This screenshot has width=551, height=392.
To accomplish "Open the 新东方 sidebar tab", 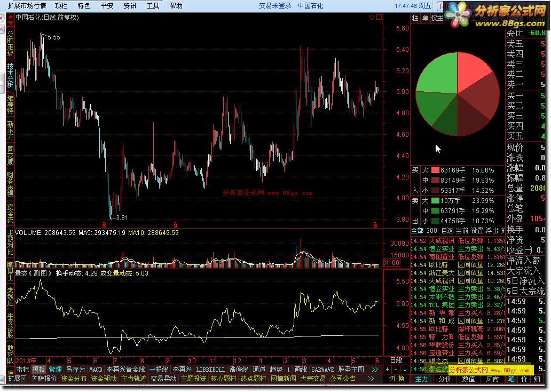I will click(11, 130).
